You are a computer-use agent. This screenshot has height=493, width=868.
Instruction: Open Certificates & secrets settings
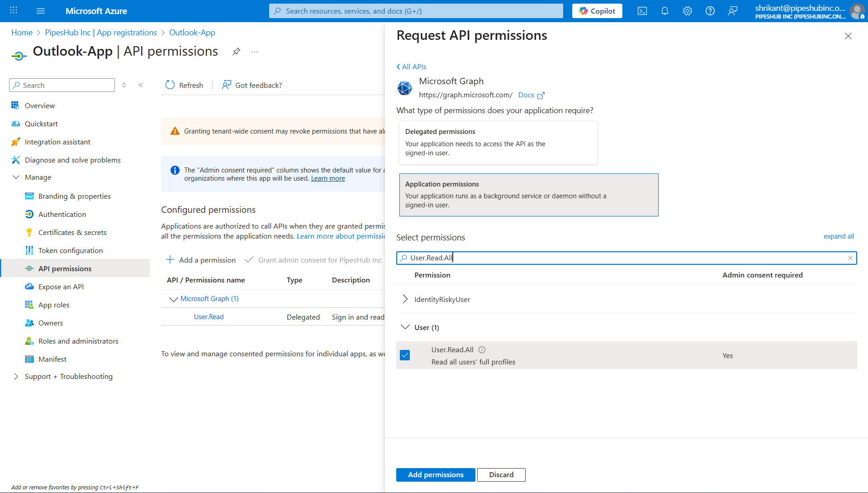[71, 232]
